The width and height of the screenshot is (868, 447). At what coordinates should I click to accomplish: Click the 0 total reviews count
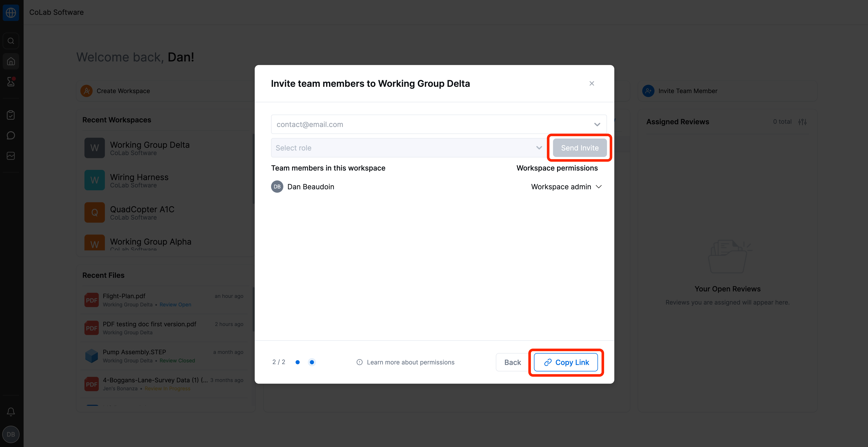[782, 122]
